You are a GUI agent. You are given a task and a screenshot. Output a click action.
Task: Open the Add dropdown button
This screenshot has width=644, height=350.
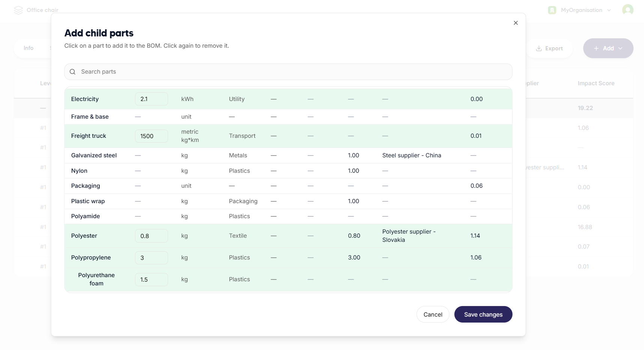pyautogui.click(x=608, y=48)
